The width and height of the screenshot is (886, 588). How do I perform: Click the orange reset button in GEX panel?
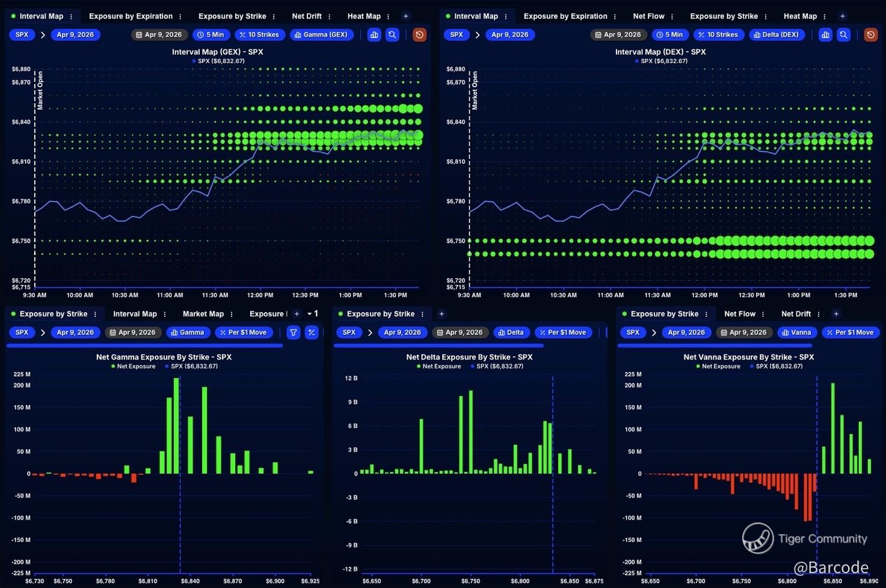pyautogui.click(x=419, y=35)
